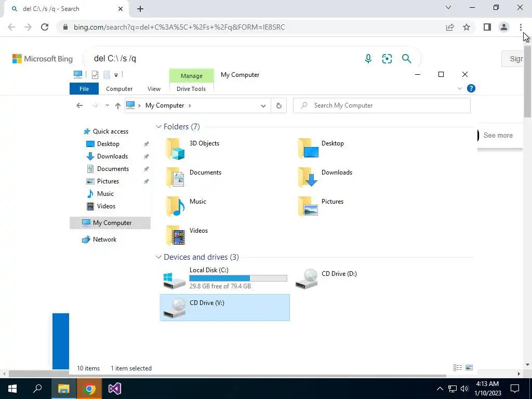Image resolution: width=532 pixels, height=399 pixels.
Task: Open address bar history dropdown
Action: pyautogui.click(x=263, y=106)
